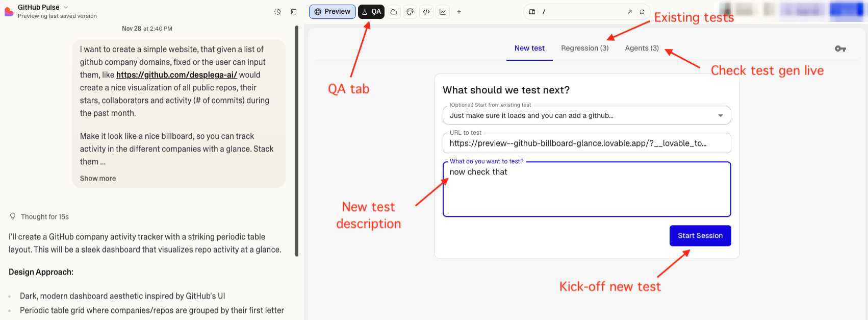Focus the What do you want to test textarea
868x320 pixels.
tap(586, 189)
